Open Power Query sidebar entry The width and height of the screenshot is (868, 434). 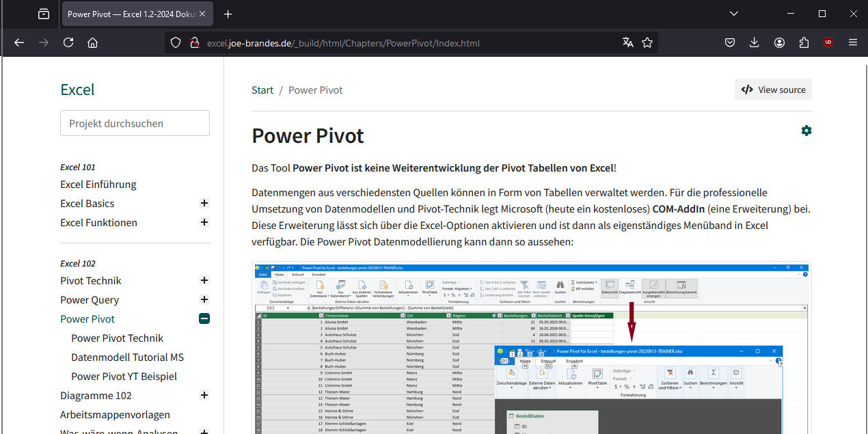tap(90, 300)
